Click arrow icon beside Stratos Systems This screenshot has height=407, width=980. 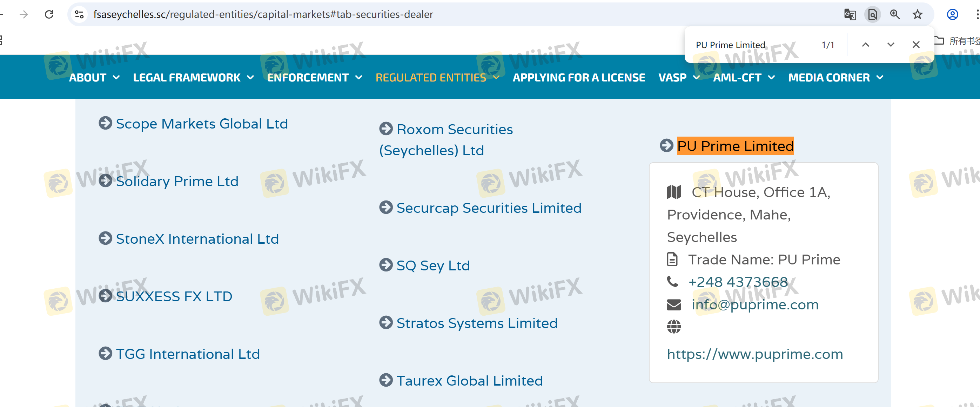point(386,322)
